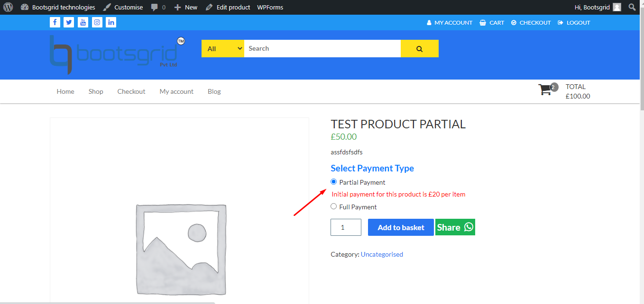This screenshot has height=304, width=644.
Task: Select the Full Payment radio option
Action: [334, 206]
